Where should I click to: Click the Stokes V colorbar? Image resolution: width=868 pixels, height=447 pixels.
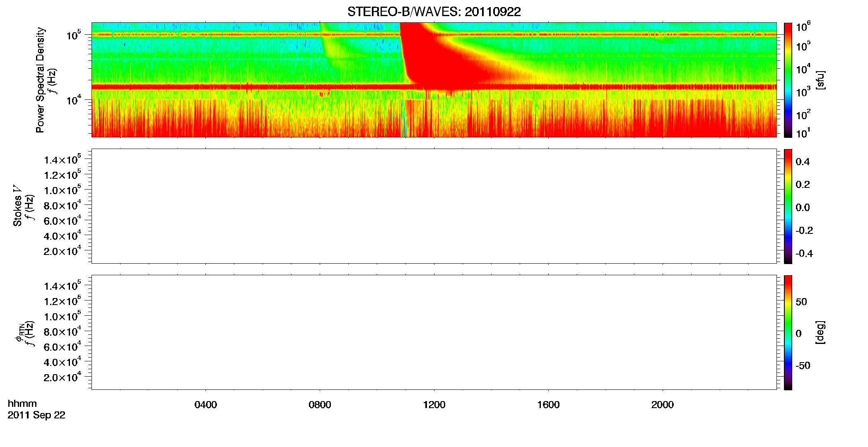[788, 206]
